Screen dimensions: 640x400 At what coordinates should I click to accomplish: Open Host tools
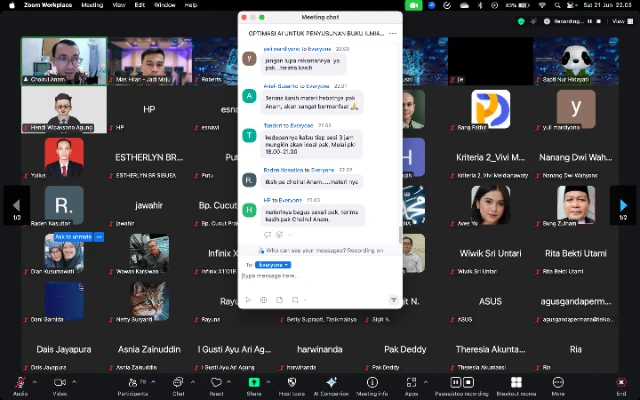(291, 383)
